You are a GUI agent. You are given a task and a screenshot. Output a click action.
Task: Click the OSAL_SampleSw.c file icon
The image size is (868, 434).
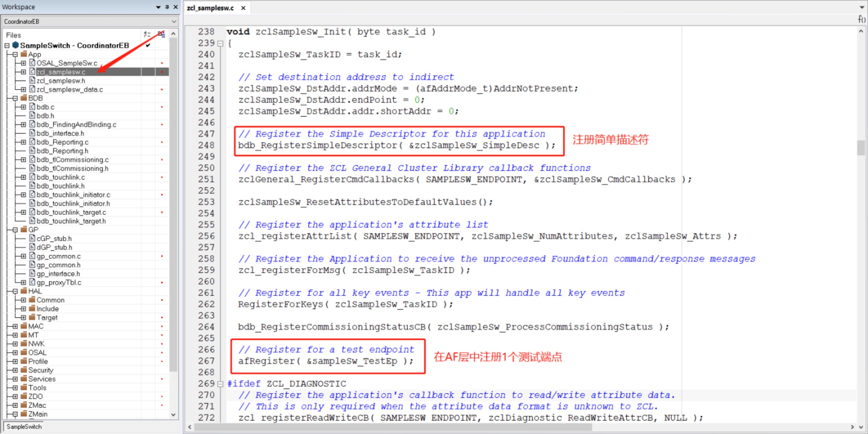(x=32, y=63)
